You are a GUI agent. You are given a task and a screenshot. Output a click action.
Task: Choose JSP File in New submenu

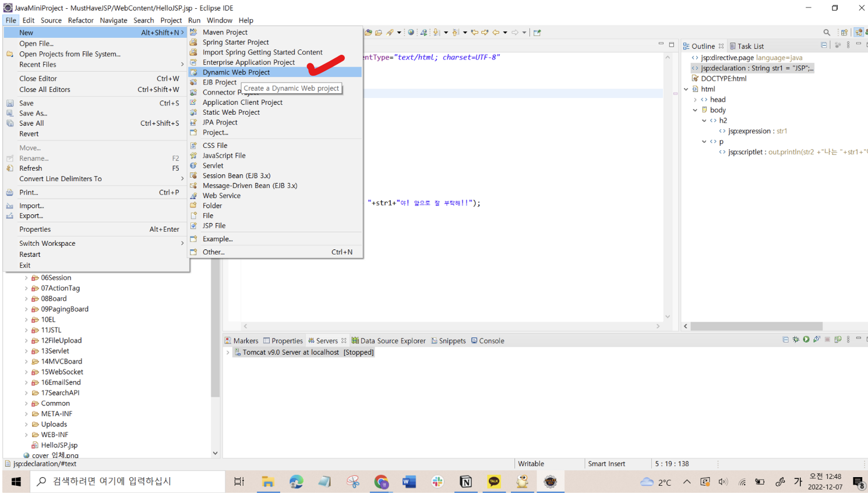click(275, 225)
